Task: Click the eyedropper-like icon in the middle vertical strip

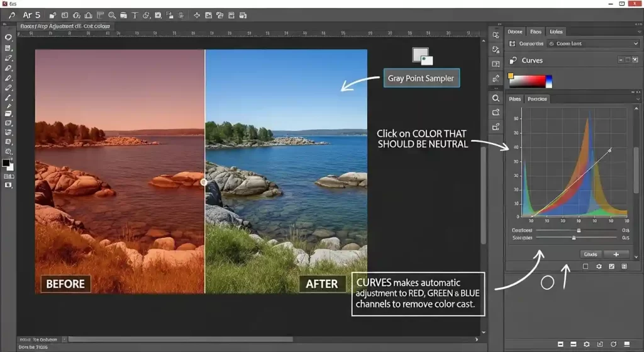Action: (496, 78)
